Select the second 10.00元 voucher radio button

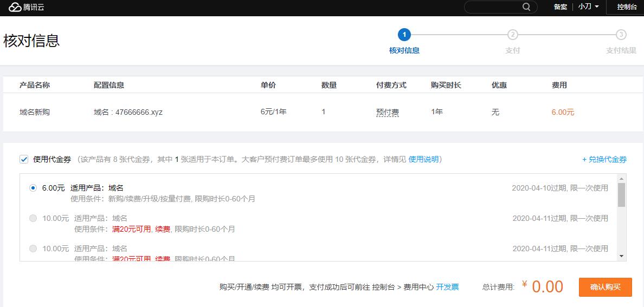[x=33, y=249]
